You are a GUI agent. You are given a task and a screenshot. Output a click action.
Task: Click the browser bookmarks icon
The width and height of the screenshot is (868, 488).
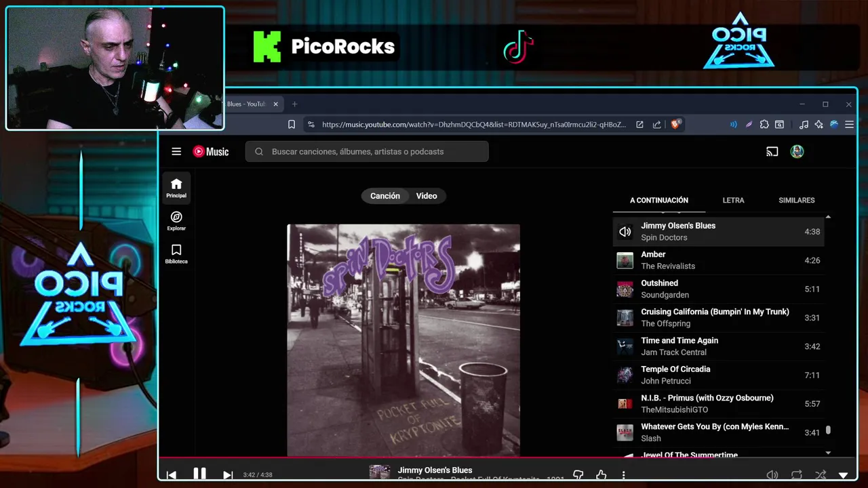click(292, 125)
